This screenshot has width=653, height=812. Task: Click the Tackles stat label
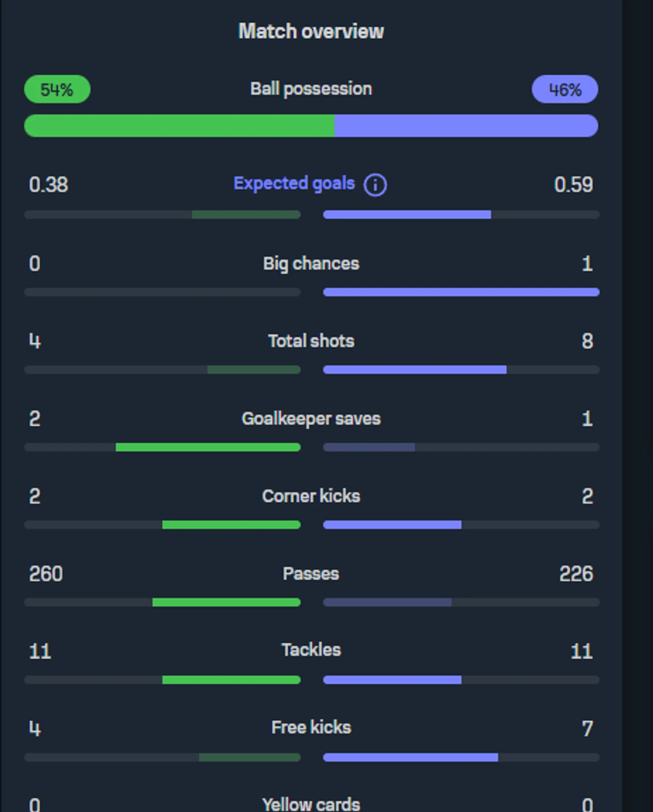tap(311, 650)
